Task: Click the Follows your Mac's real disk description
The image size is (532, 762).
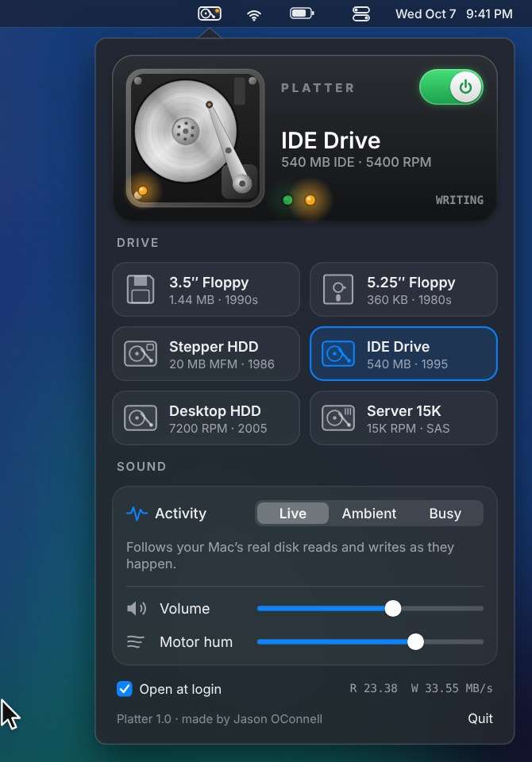Action: point(290,556)
